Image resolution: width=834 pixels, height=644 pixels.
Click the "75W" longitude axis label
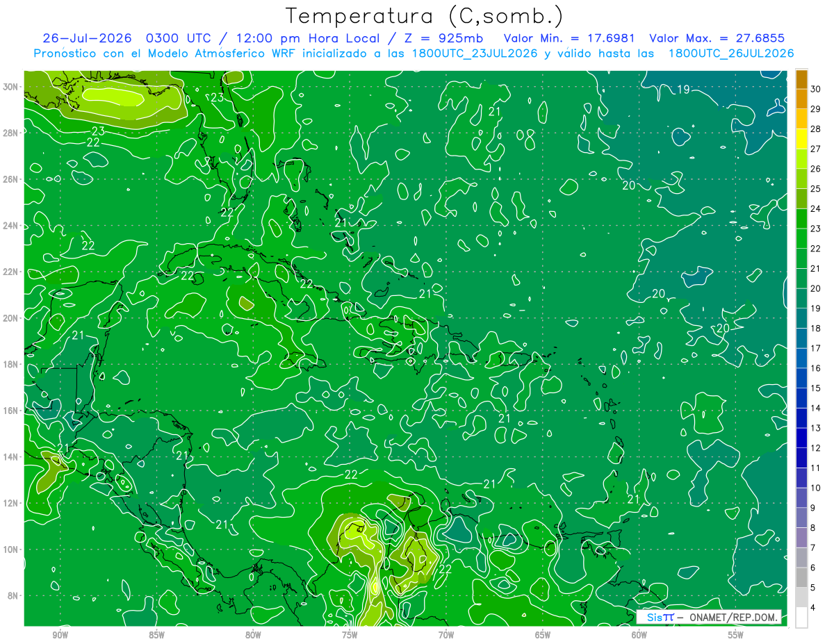pyautogui.click(x=350, y=635)
